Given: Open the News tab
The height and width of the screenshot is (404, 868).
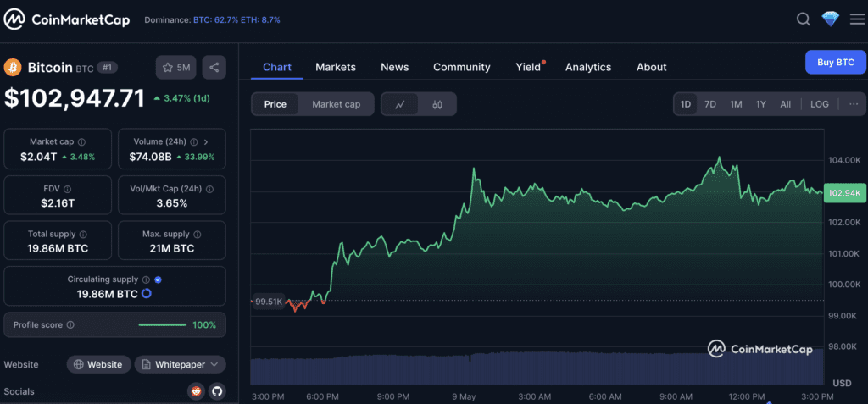Looking at the screenshot, I should click(395, 67).
